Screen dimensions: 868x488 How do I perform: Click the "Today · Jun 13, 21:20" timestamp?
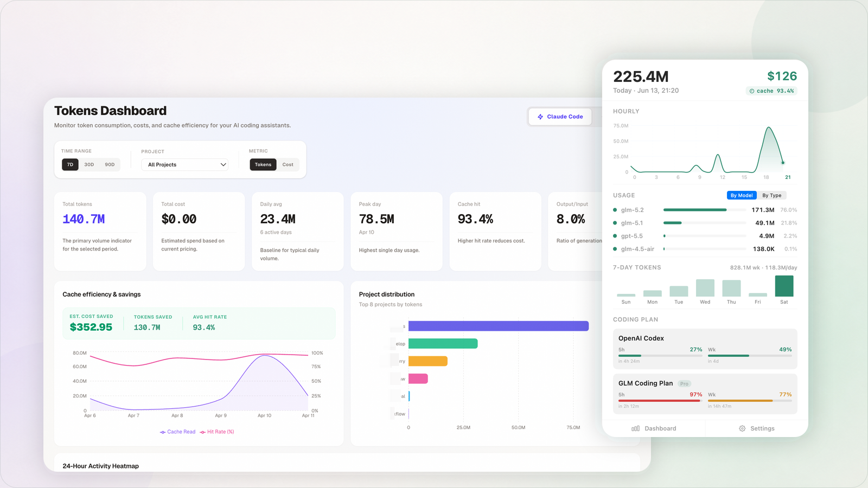coord(646,91)
